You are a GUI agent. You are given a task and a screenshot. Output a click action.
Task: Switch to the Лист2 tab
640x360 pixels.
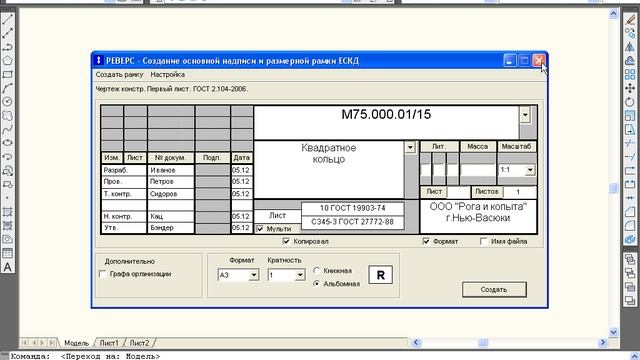(139, 343)
